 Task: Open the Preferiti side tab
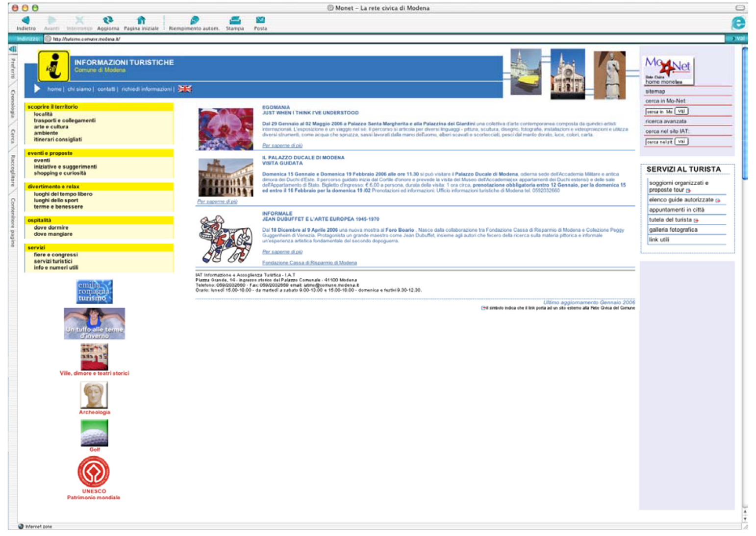coord(13,68)
